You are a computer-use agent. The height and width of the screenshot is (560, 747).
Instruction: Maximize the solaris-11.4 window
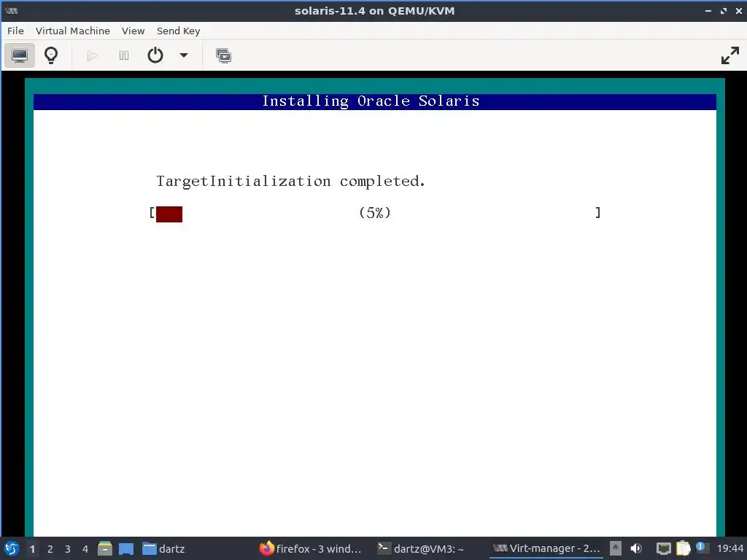coord(724,11)
